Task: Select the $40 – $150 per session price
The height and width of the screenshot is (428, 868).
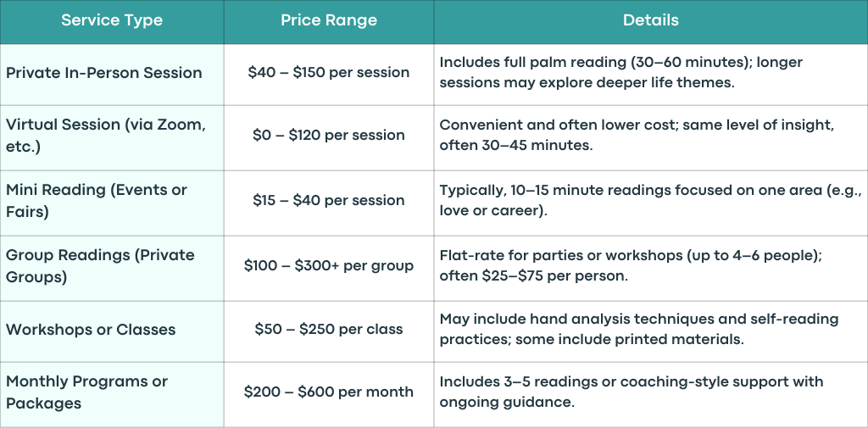Action: [329, 73]
